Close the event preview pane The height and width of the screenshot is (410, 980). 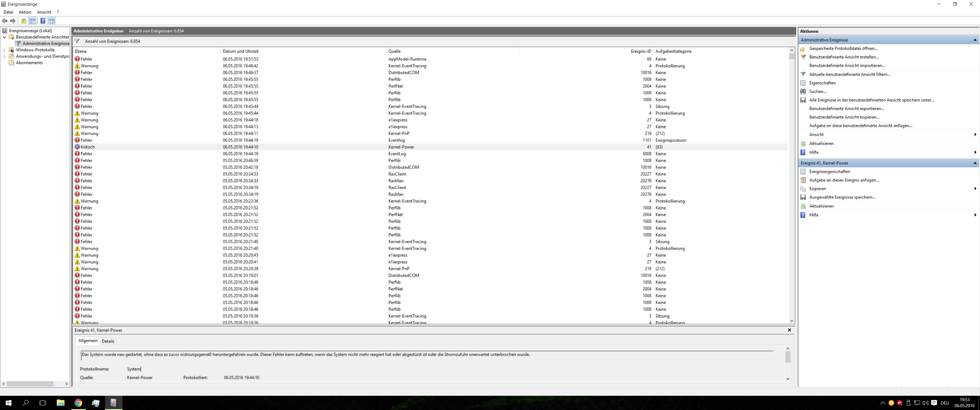[x=789, y=330]
